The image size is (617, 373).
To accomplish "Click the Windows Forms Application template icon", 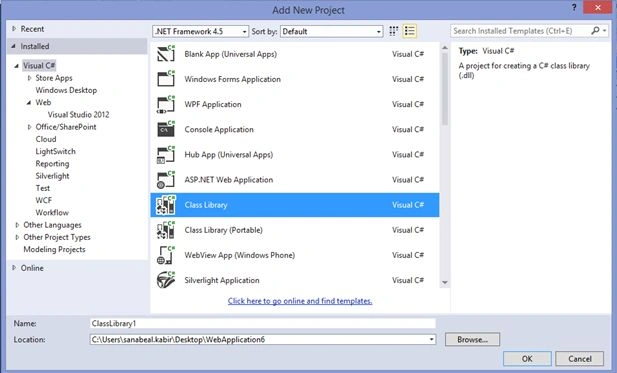I will coord(166,79).
